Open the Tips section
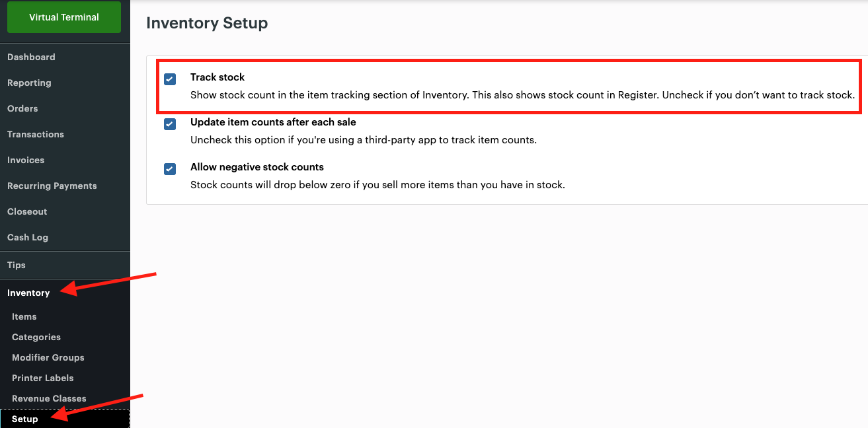This screenshot has width=868, height=428. click(17, 266)
